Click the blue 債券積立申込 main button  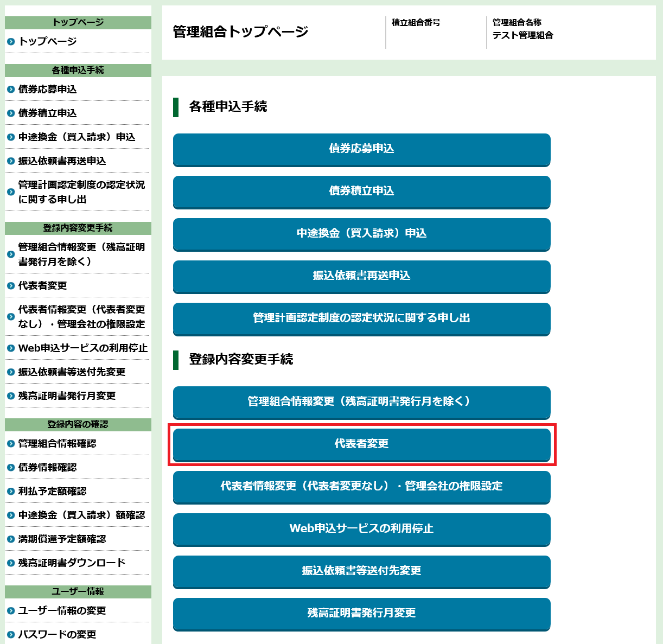(x=361, y=192)
